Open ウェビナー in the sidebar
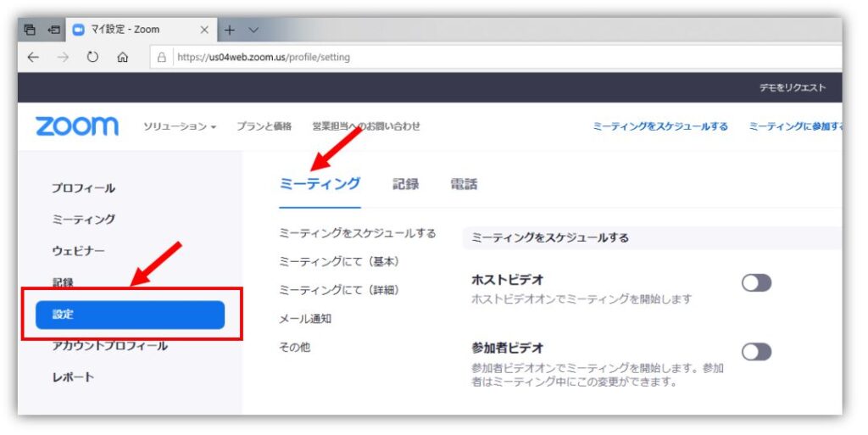868x435 pixels. tap(78, 251)
